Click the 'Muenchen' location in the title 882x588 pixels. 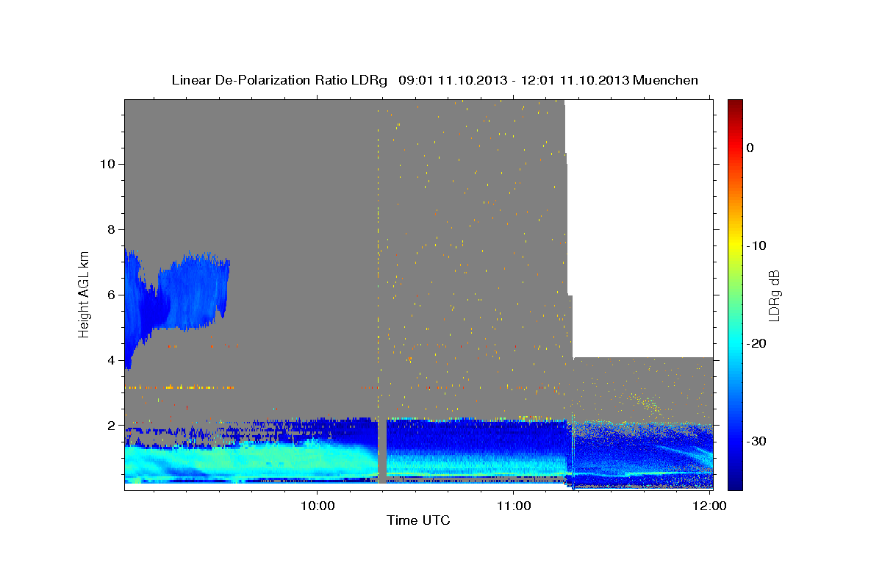click(x=666, y=80)
